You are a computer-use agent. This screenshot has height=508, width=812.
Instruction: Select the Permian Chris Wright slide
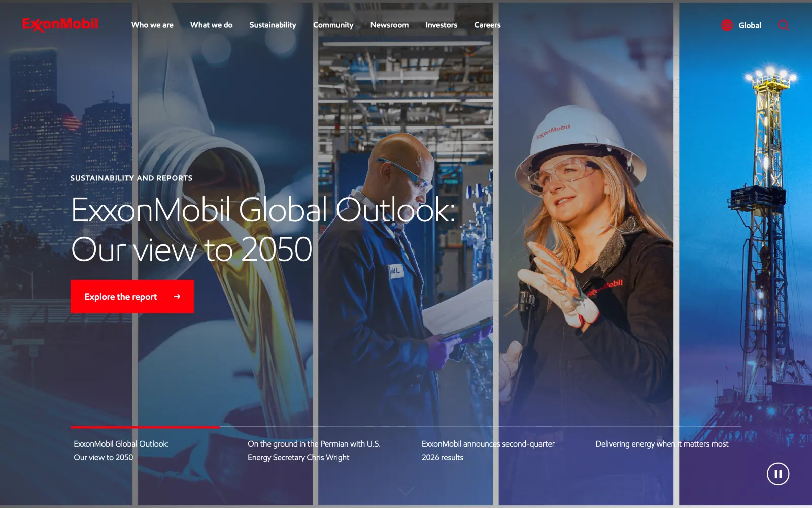pos(314,451)
